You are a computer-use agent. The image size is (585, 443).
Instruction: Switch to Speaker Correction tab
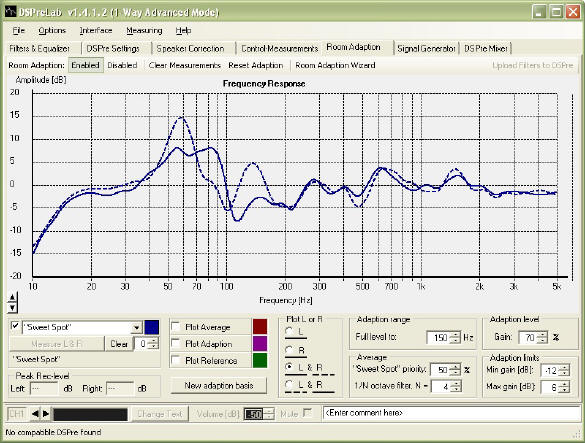coord(190,49)
